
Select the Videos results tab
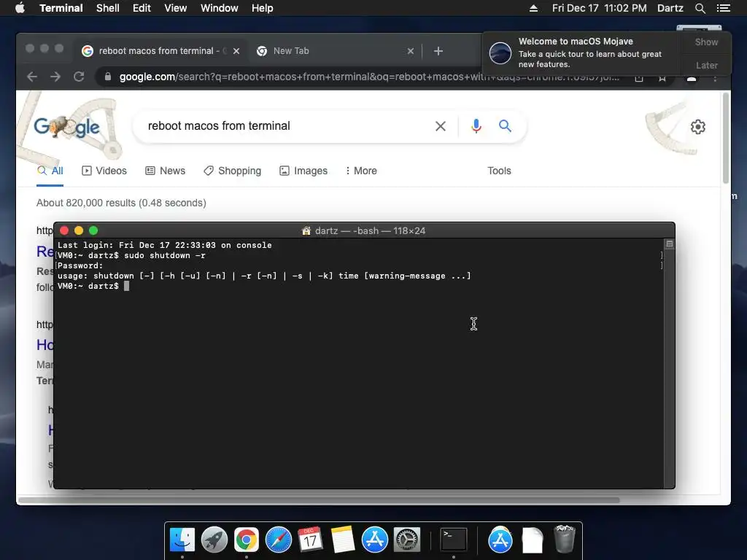tap(104, 171)
